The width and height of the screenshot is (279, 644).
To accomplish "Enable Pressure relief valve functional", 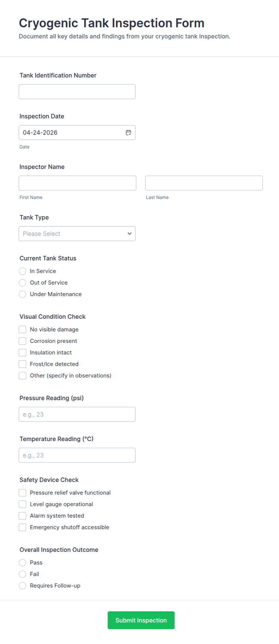I will pos(22,493).
